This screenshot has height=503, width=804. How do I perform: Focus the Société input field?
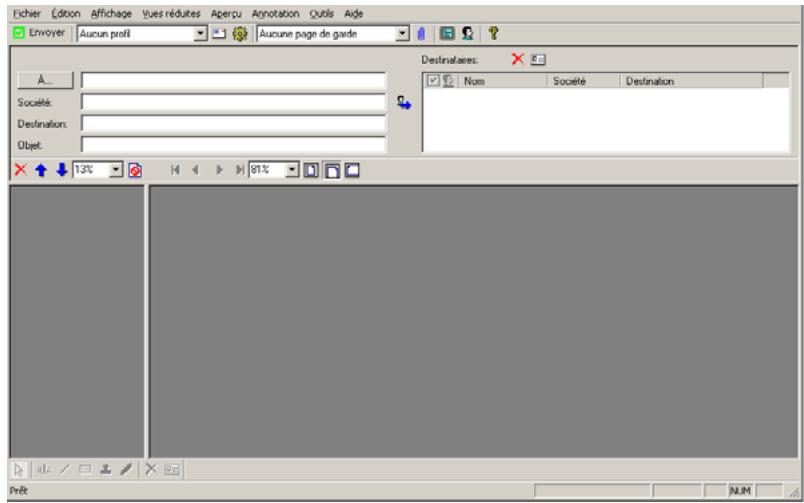point(233,102)
